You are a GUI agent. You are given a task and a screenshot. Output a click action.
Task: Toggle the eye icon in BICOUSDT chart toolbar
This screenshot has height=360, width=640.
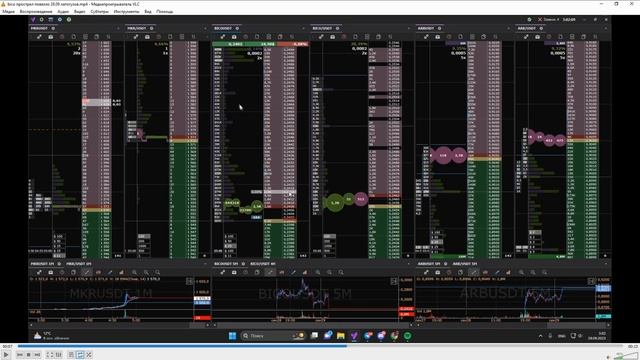click(x=282, y=272)
